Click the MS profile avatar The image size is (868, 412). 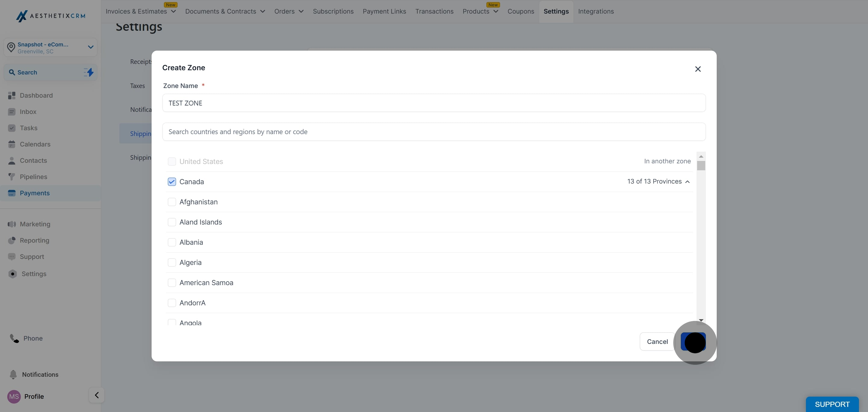(14, 397)
